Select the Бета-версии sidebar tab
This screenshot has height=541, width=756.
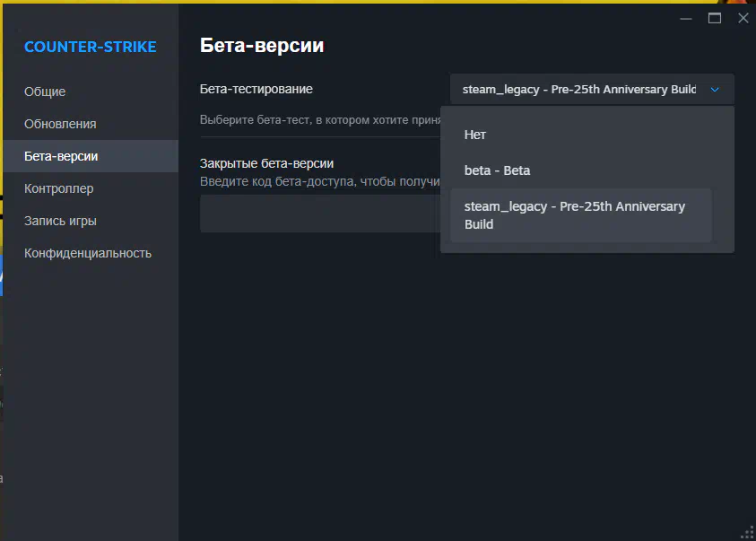[91, 156]
